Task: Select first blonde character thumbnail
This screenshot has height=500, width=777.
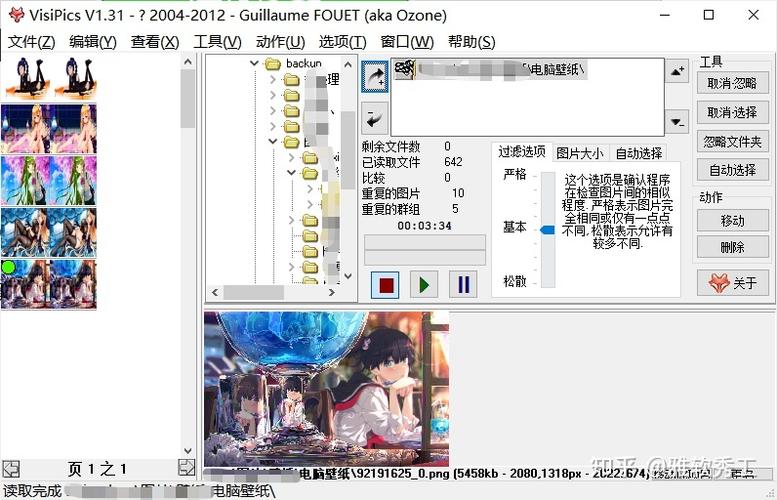Action: click(25, 128)
